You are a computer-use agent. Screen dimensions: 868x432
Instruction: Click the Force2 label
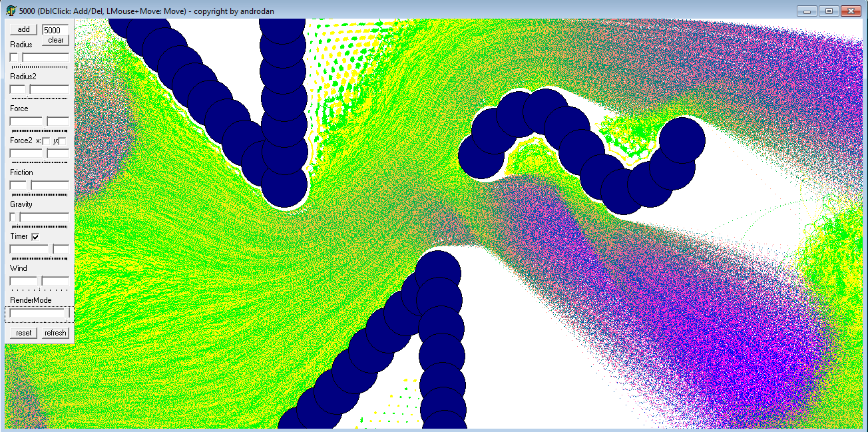point(21,140)
